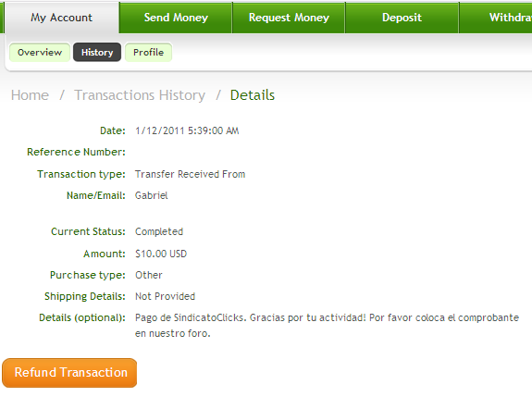532x397 pixels.
Task: Click the Home breadcrumb link
Action: point(30,95)
